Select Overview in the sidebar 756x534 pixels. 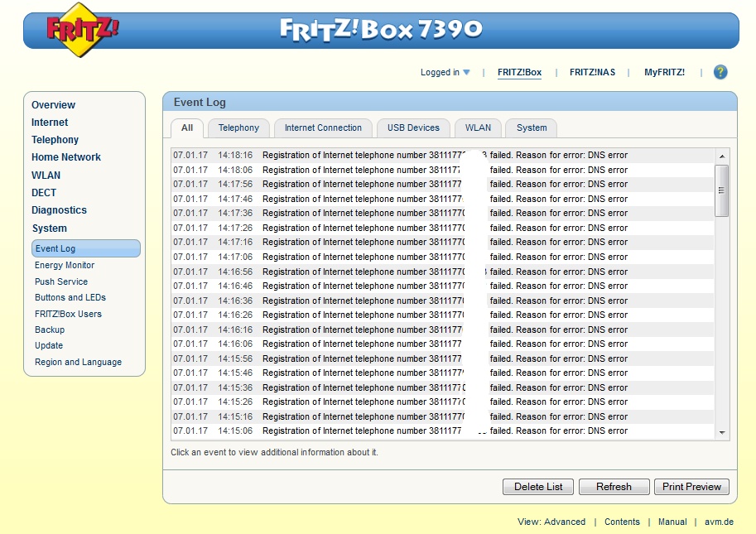click(x=54, y=105)
